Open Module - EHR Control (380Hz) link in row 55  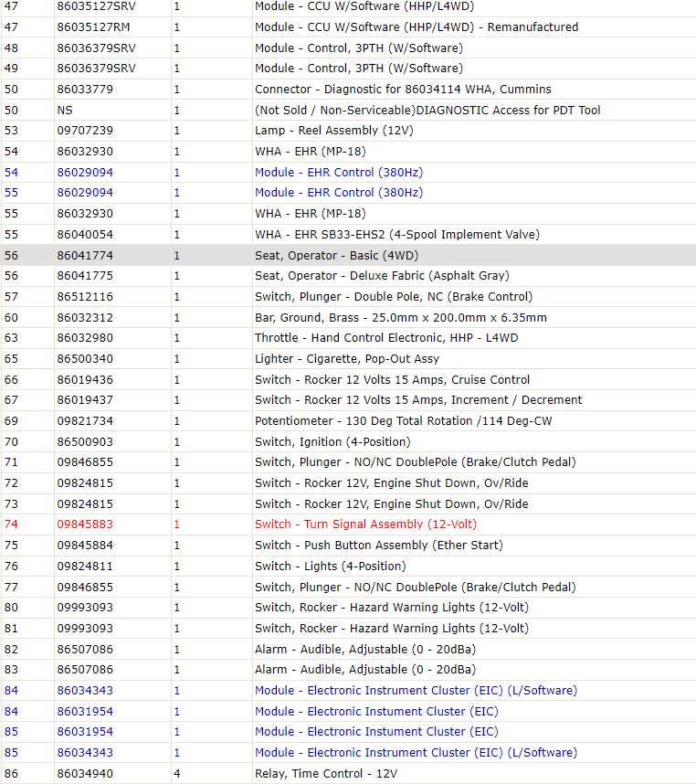coord(339,193)
